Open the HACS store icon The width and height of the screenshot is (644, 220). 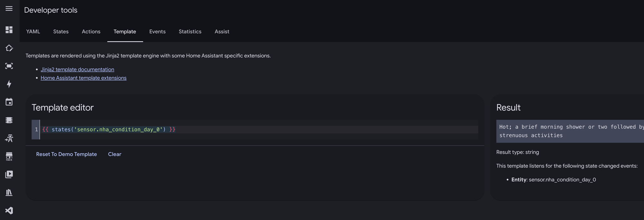click(x=9, y=157)
